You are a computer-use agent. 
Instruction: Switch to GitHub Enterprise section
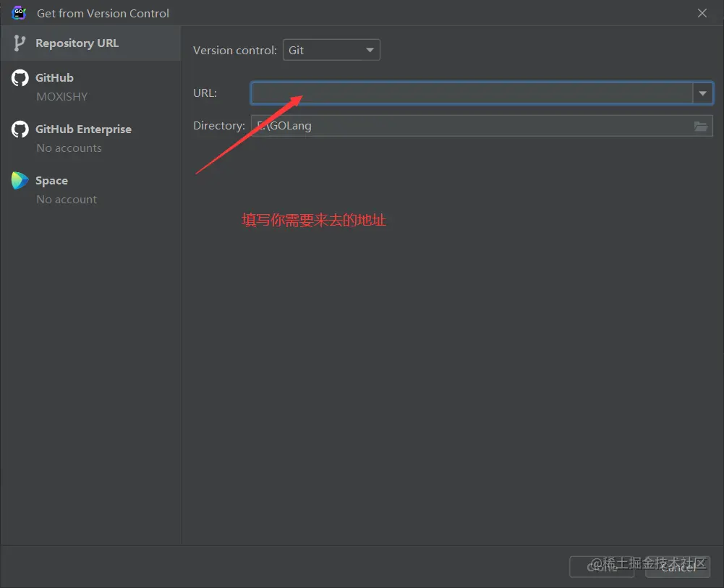[90, 138]
